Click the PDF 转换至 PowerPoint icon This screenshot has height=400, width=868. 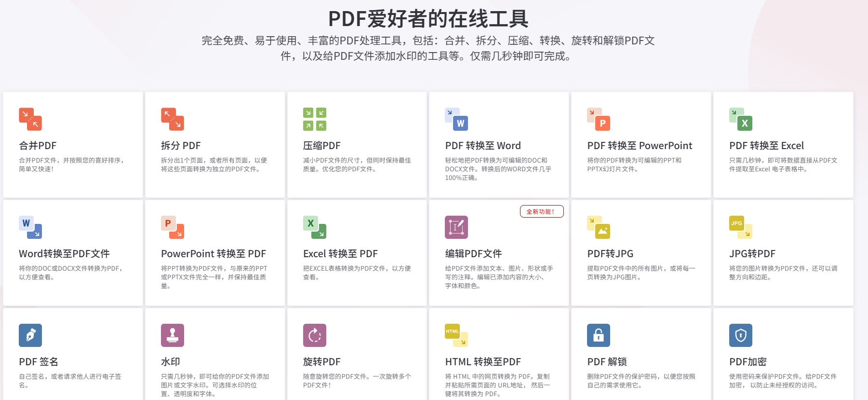coord(599,119)
